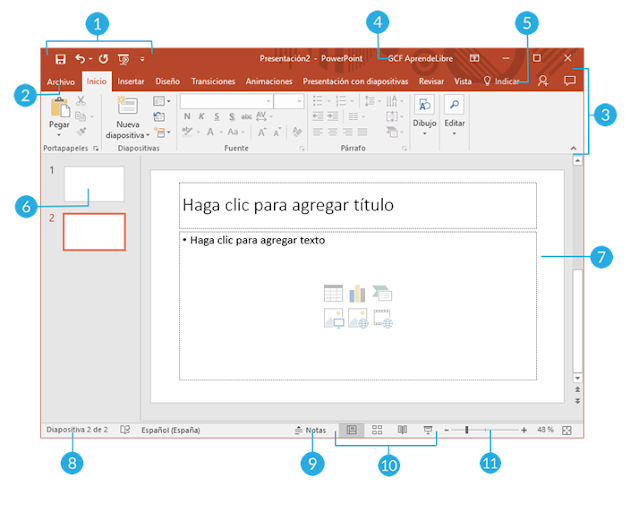Click the Save icon in the quick access toolbar

60,59
